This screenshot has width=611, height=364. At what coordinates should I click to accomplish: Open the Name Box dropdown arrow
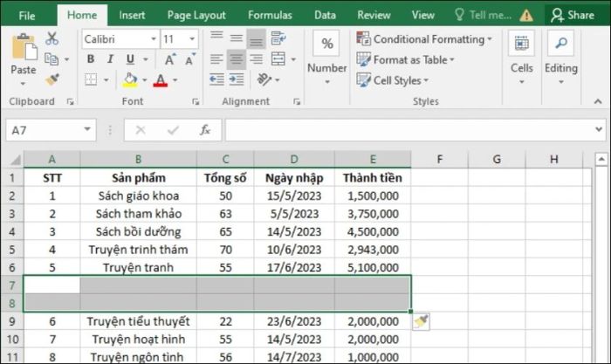click(x=87, y=129)
